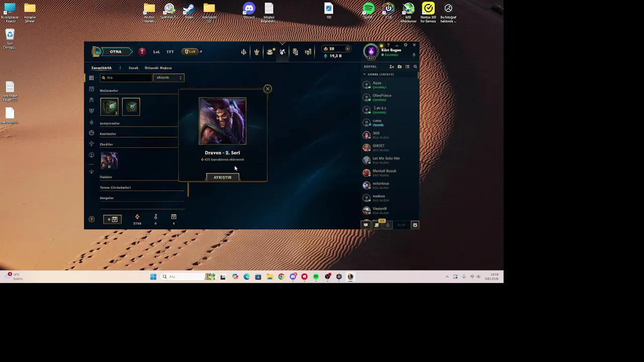This screenshot has height=362, width=644.
Task: Open the Kürt Bogan profile avatar
Action: (371, 51)
